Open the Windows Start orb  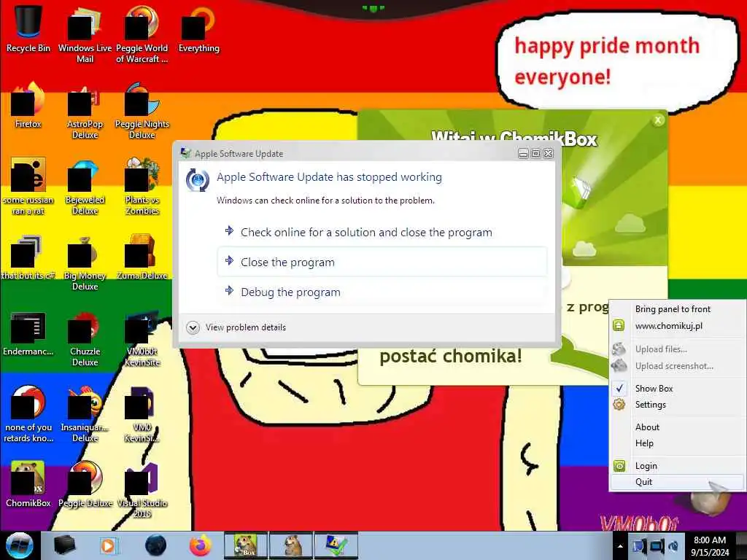tap(20, 545)
